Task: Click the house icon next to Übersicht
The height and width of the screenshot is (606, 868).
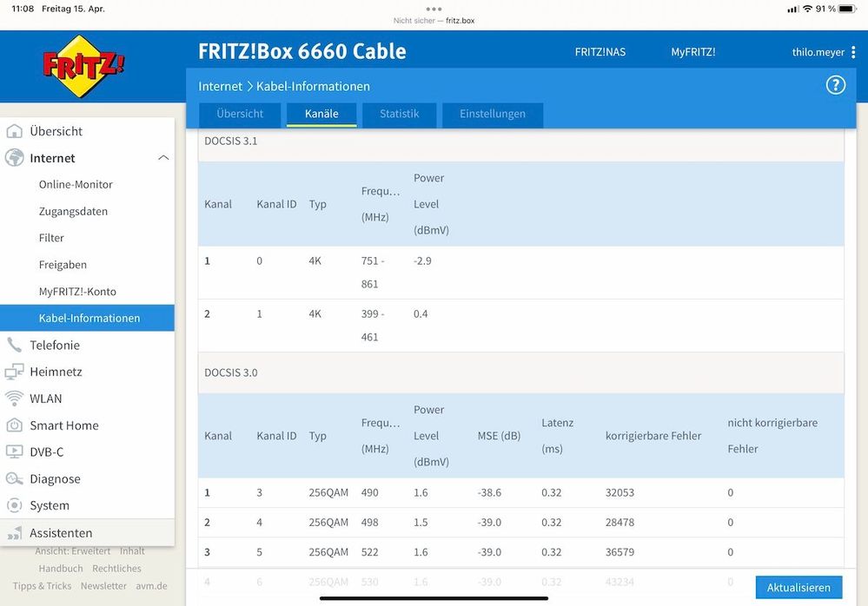Action: (x=15, y=131)
